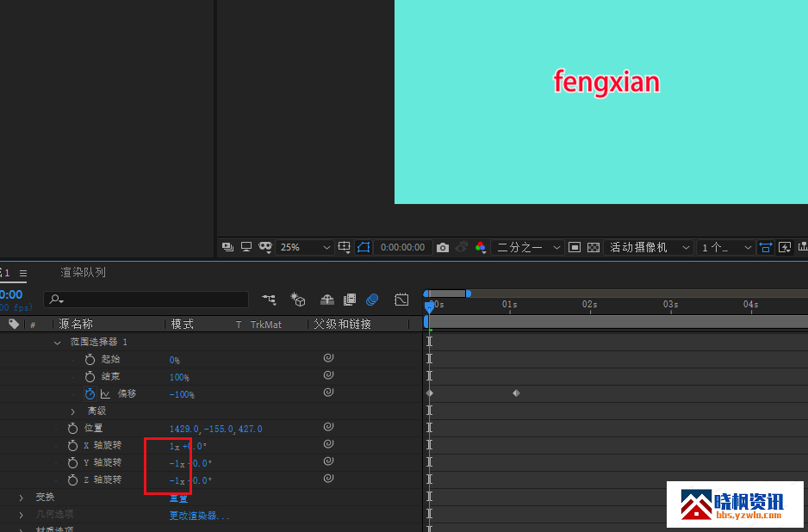Click the 更改渲染器... link
This screenshot has height=532, width=808.
200,516
